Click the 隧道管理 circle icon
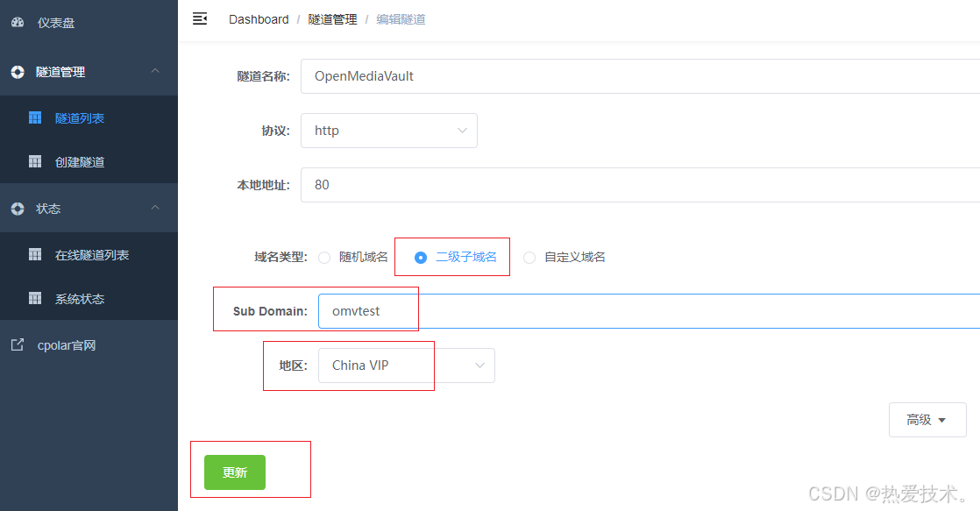This screenshot has width=980, height=511. point(18,72)
